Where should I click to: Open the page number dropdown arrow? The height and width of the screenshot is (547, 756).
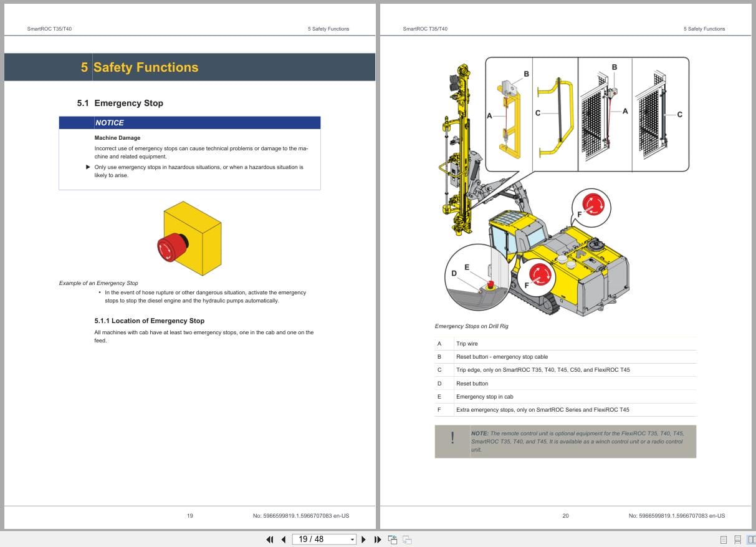(352, 540)
